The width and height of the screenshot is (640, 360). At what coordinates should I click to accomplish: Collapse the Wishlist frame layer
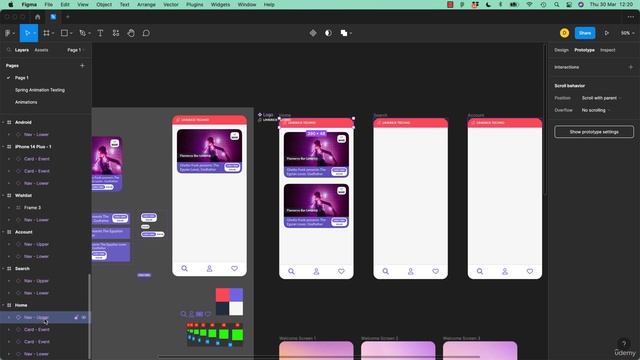[x=3, y=196]
